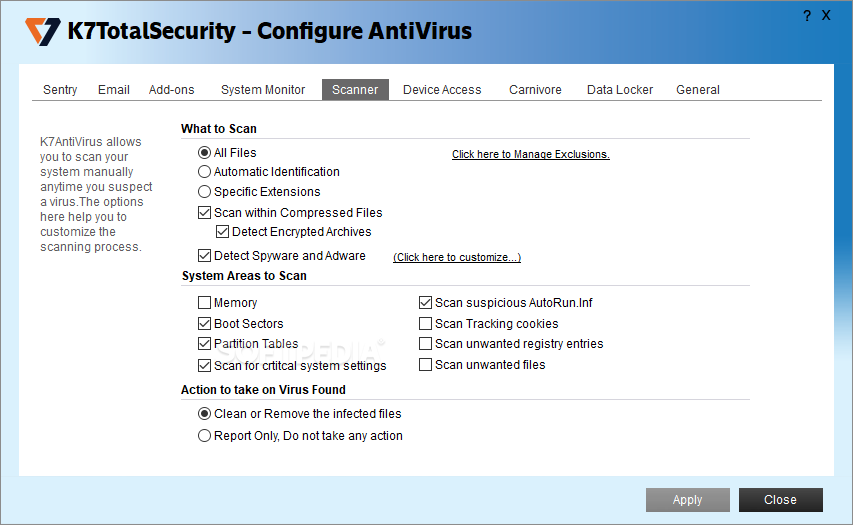Click the K7TotalSecurity window title text

[269, 31]
